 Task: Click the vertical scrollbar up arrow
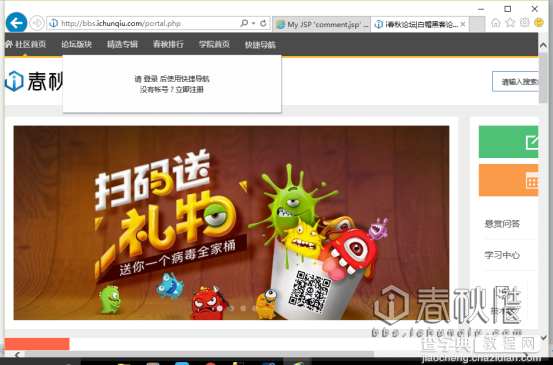pos(543,45)
